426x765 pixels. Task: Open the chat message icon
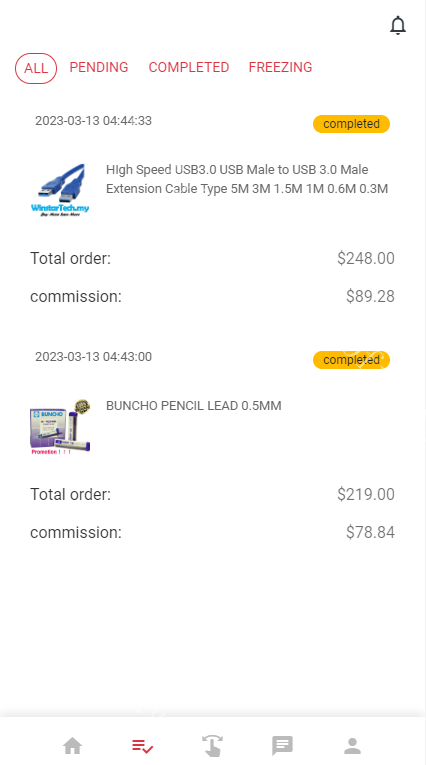282,745
